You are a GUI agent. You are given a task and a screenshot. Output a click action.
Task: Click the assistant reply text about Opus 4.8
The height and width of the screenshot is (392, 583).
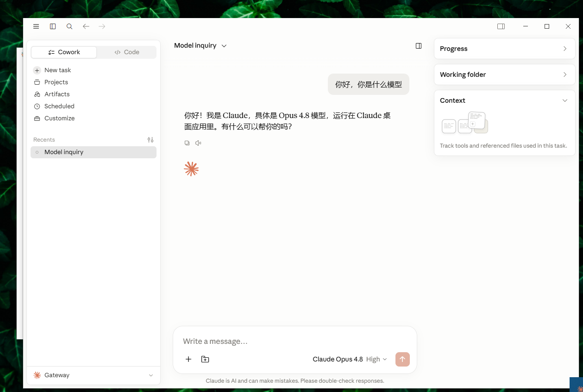point(288,121)
